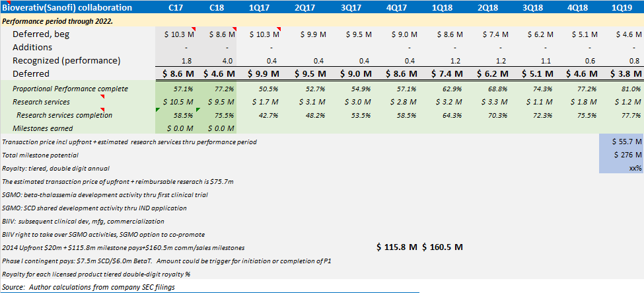Select the 'Phase I contingent pays' note
This screenshot has height=293, width=644.
pyautogui.click(x=167, y=261)
